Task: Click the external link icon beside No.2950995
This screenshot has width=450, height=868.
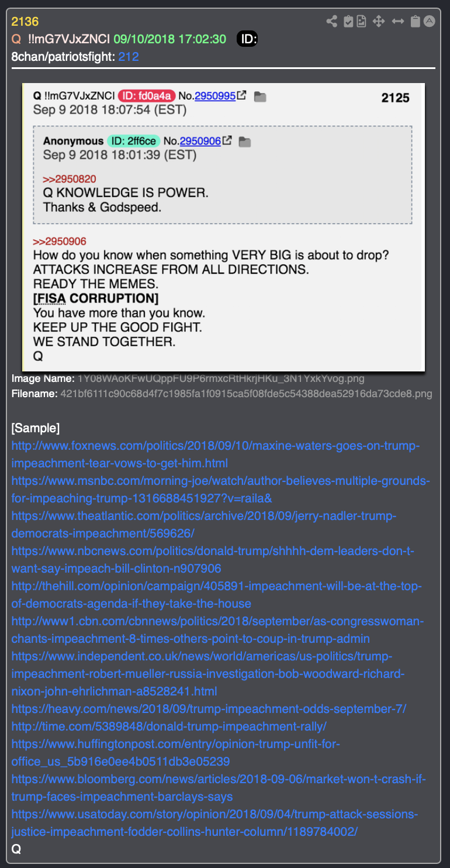Action: pos(242,96)
